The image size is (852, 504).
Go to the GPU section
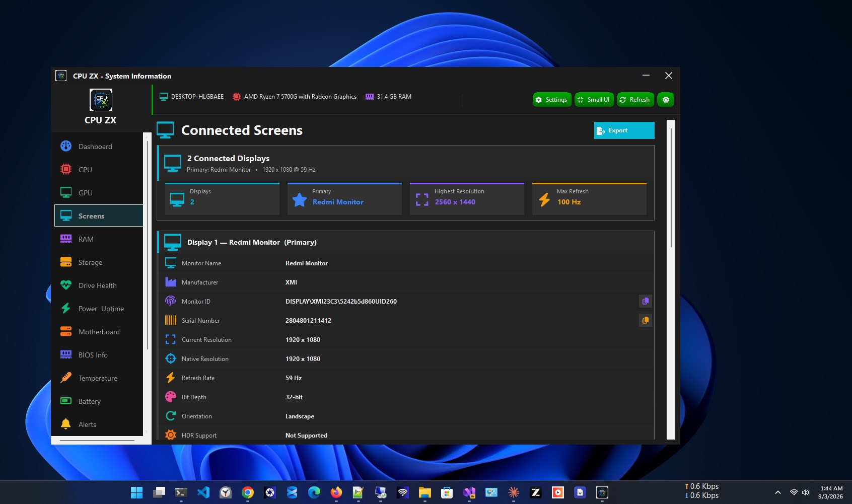pyautogui.click(x=99, y=193)
